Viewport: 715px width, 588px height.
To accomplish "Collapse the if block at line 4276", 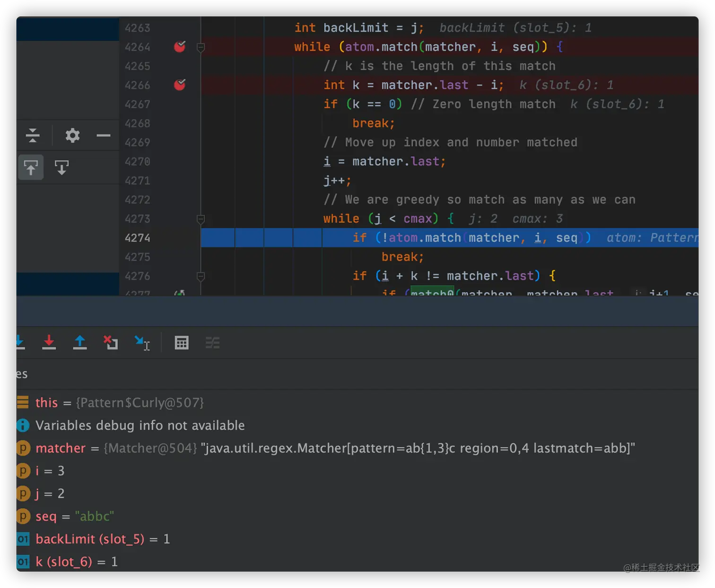I will click(x=201, y=276).
